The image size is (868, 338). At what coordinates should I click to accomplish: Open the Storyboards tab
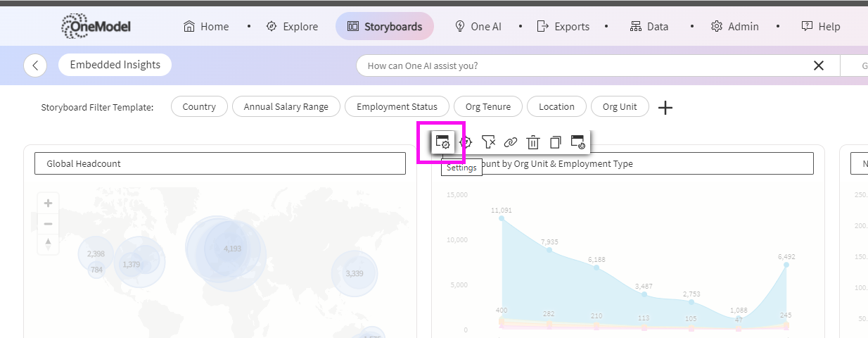(x=385, y=27)
